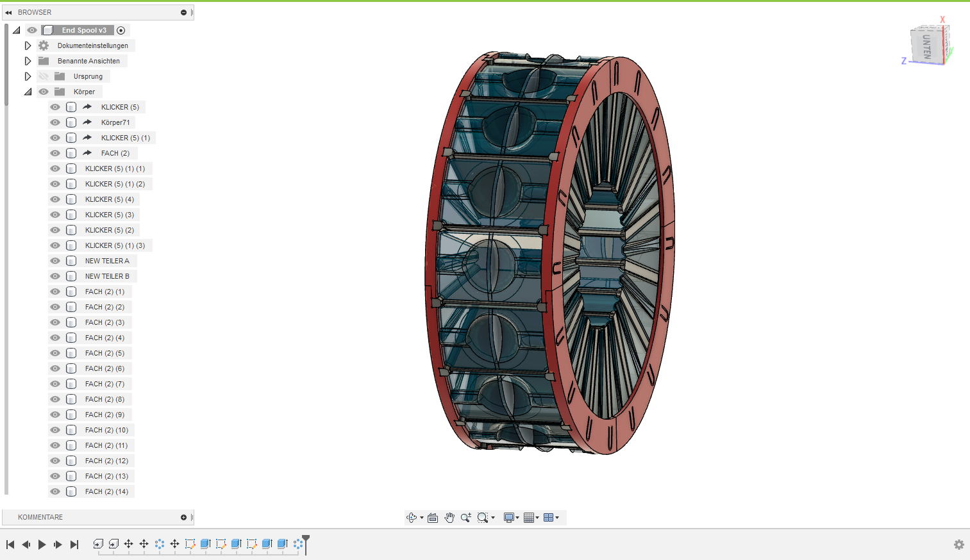The width and height of the screenshot is (970, 560).
Task: Click the Grid and Snaps icon
Action: pos(529,518)
